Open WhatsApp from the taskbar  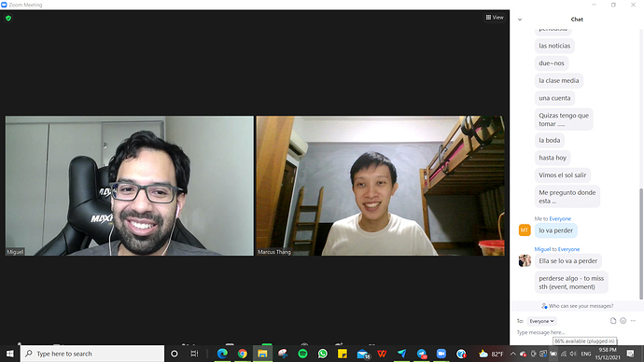point(322,354)
